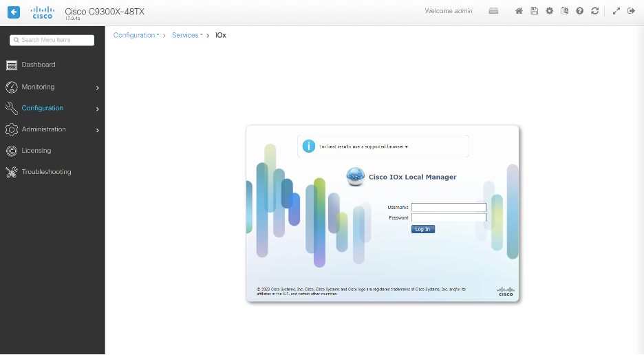Toggle full screen expand icon
Viewport: 644px width, 355px height.
tap(616, 11)
